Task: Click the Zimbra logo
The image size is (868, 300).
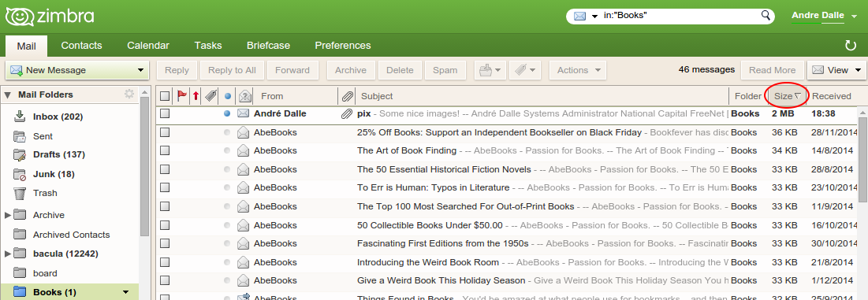Action: coord(50,17)
